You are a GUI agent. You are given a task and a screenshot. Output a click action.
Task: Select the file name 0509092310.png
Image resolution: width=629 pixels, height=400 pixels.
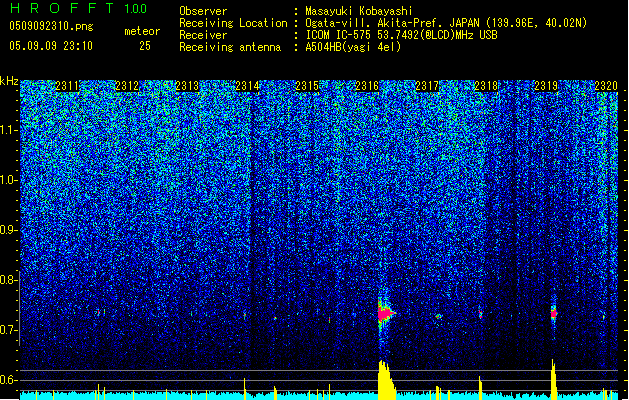(x=51, y=26)
